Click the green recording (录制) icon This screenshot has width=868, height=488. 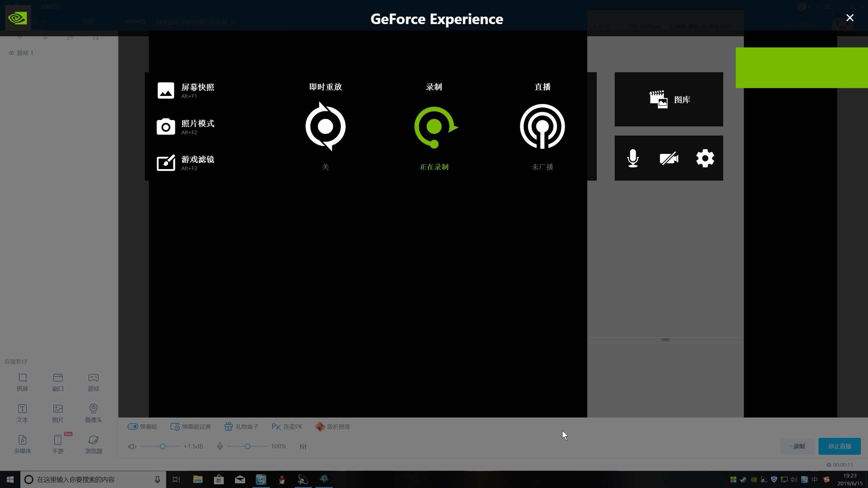point(434,127)
